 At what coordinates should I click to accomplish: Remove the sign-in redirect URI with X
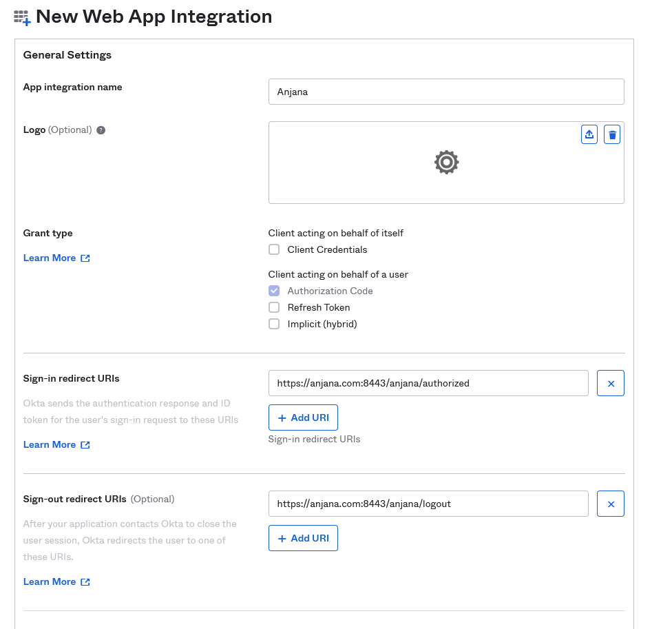click(610, 383)
